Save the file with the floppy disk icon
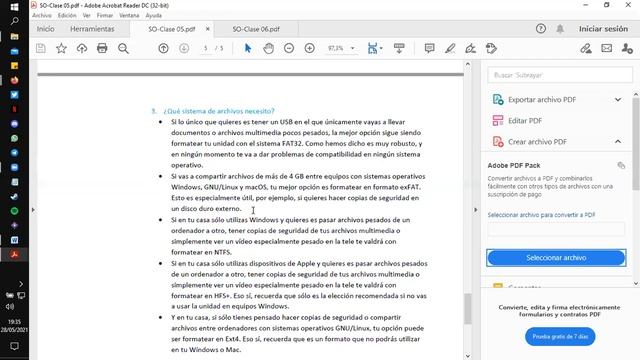 (41, 48)
